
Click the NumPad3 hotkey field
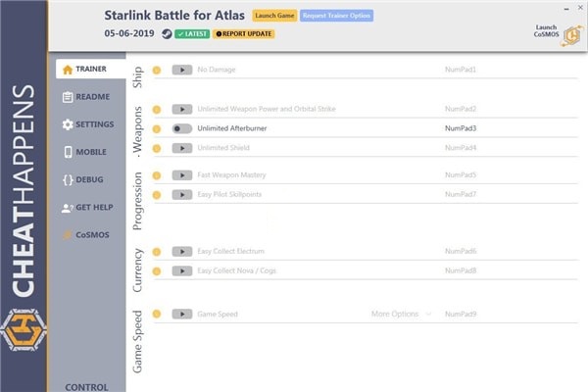pyautogui.click(x=461, y=128)
